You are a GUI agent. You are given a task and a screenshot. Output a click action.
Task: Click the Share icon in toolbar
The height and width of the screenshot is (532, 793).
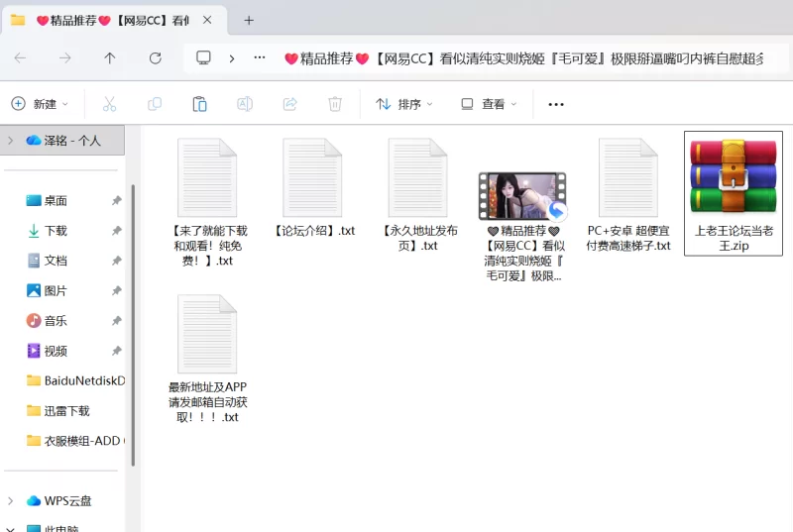coord(290,104)
